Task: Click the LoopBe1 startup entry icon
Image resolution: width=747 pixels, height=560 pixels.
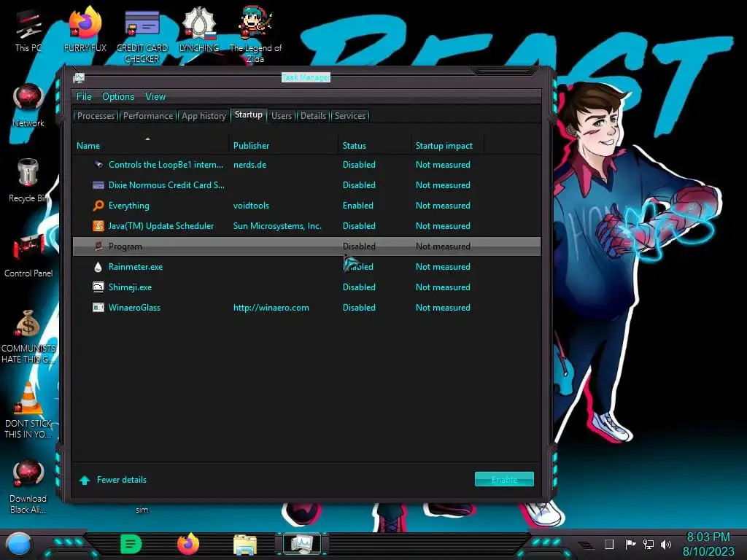Action: tap(98, 165)
